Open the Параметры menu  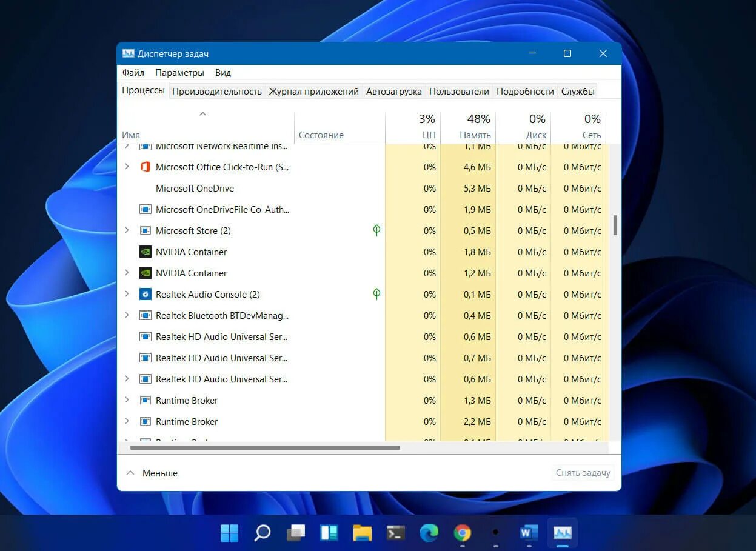click(x=179, y=73)
